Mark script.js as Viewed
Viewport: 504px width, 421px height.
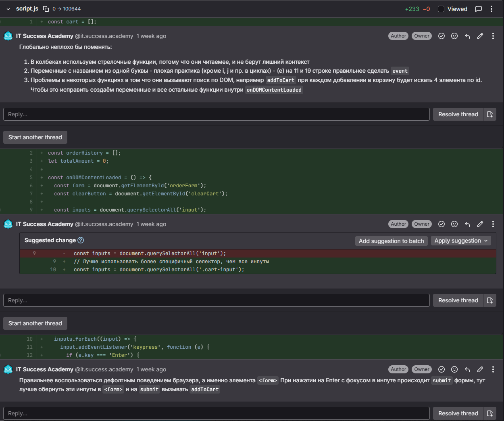(441, 9)
